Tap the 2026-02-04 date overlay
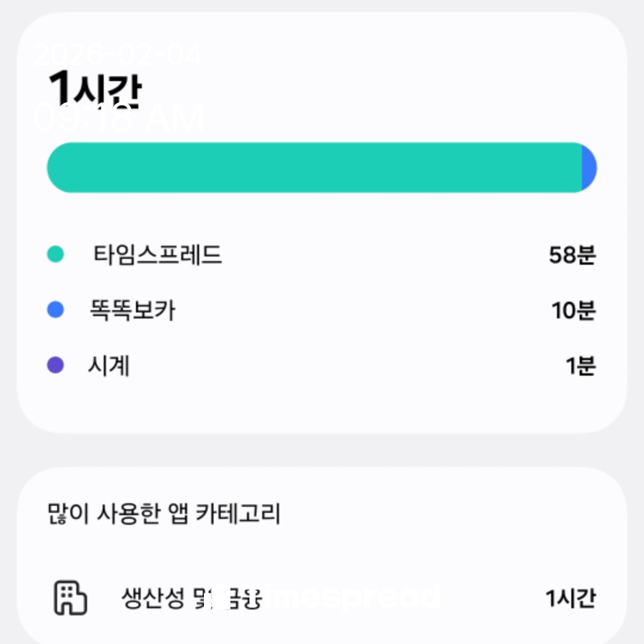This screenshot has height=644, width=644. [x=118, y=55]
